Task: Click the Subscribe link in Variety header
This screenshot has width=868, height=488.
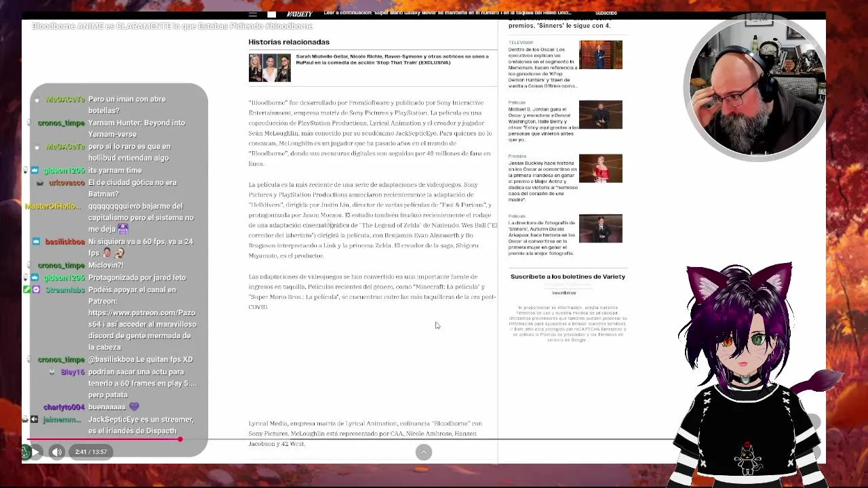Action: click(606, 13)
